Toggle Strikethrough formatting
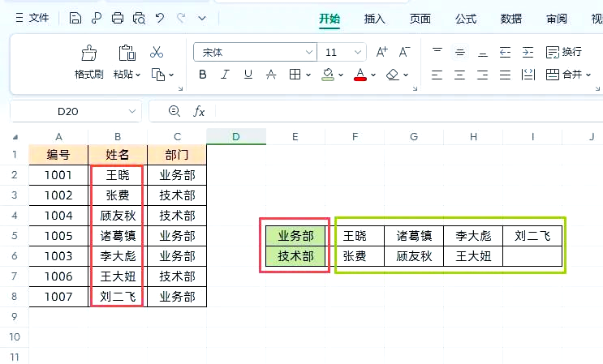603x364 pixels. tap(271, 75)
